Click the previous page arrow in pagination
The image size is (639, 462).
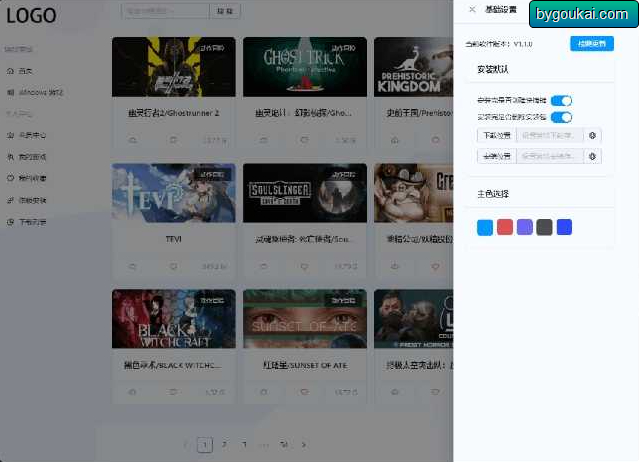pyautogui.click(x=185, y=444)
